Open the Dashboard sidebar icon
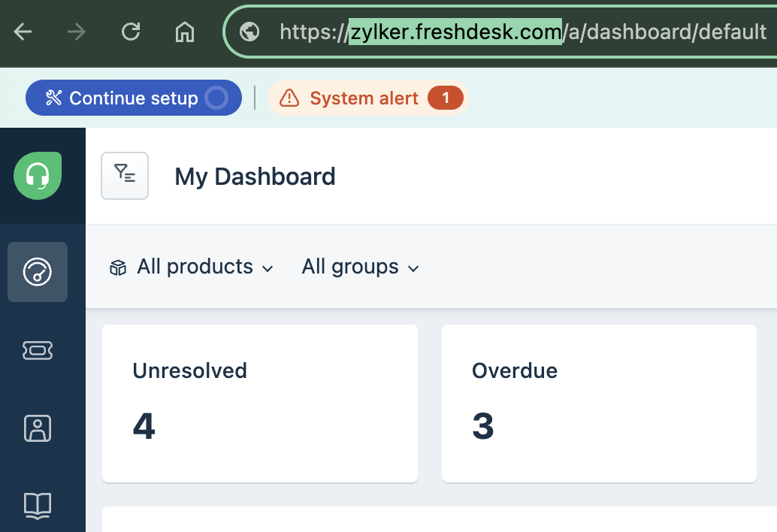The height and width of the screenshot is (532, 777). coord(38,272)
